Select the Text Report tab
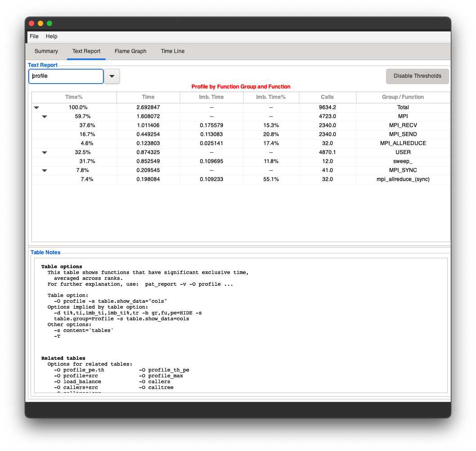 point(86,51)
